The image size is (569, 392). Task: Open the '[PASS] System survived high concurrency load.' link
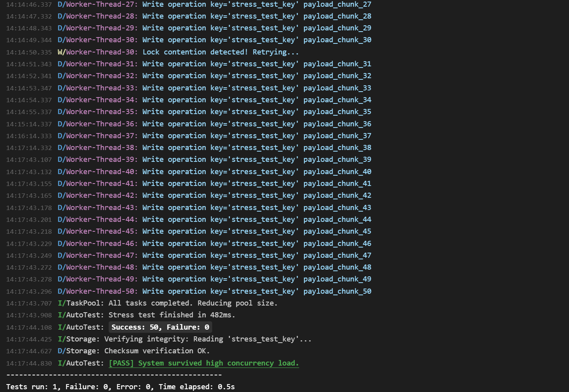click(204, 363)
